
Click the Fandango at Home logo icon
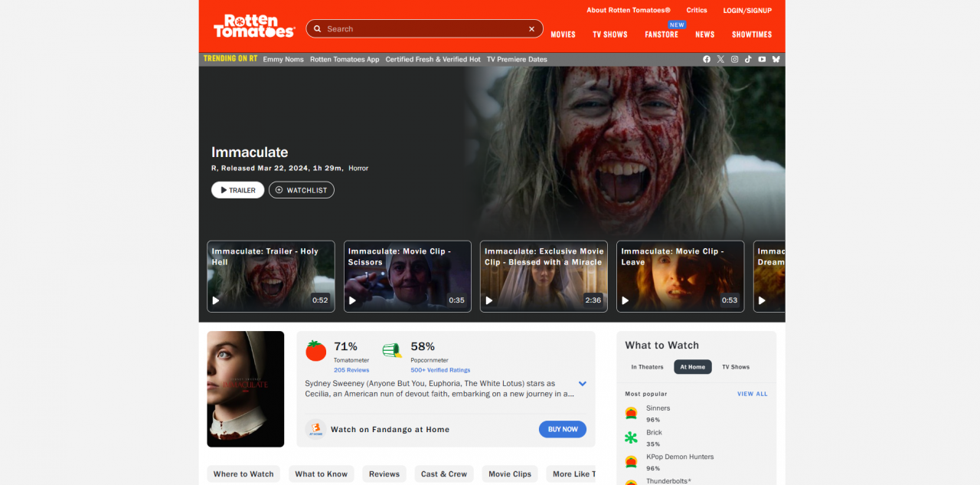coord(315,429)
